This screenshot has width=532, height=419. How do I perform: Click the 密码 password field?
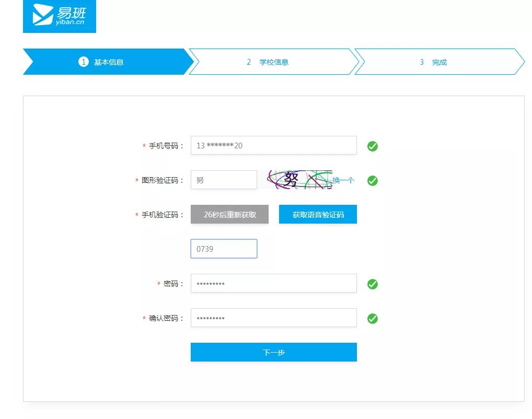[x=273, y=283]
